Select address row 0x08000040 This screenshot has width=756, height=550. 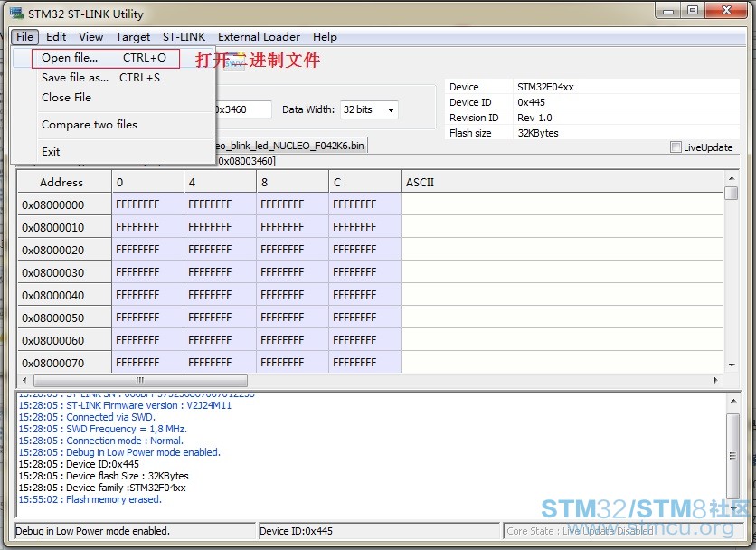tap(64, 295)
